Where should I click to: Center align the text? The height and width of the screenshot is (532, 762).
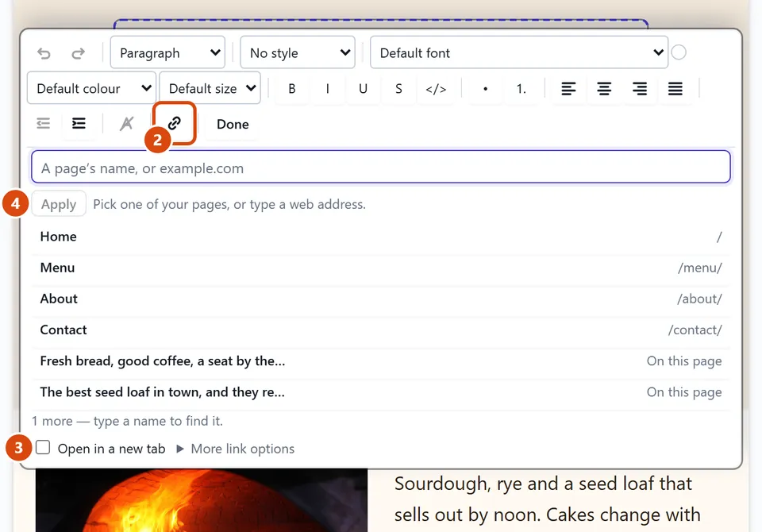pos(604,88)
